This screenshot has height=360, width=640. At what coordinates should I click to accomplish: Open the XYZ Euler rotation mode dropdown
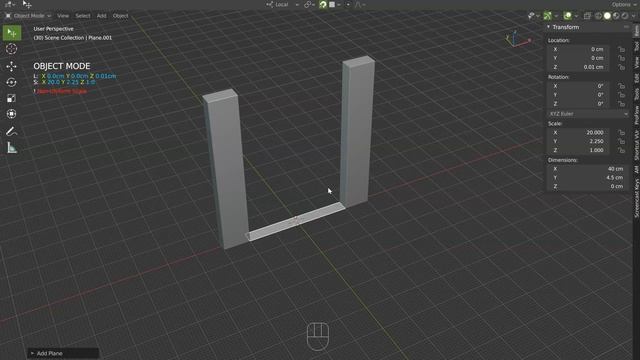(x=588, y=114)
